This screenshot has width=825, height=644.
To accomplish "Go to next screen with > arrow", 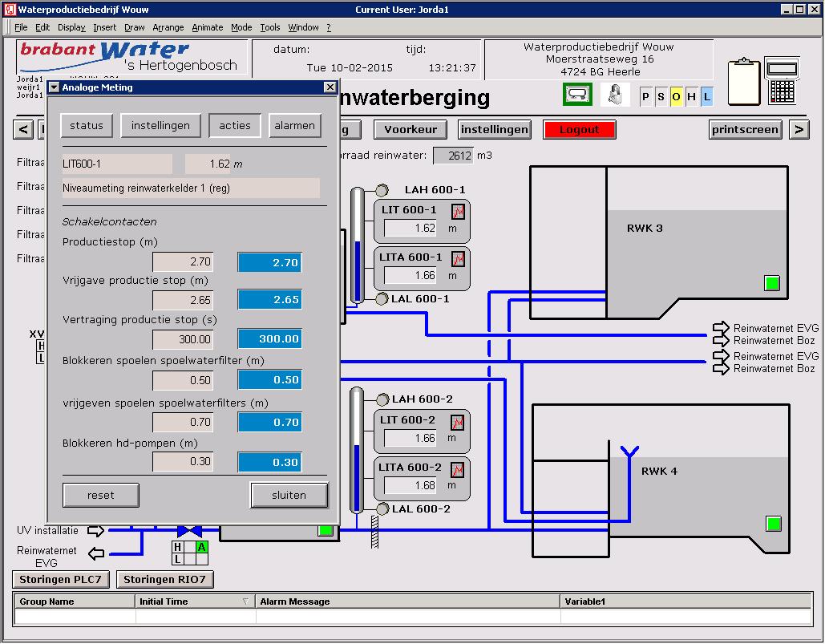I will click(799, 129).
